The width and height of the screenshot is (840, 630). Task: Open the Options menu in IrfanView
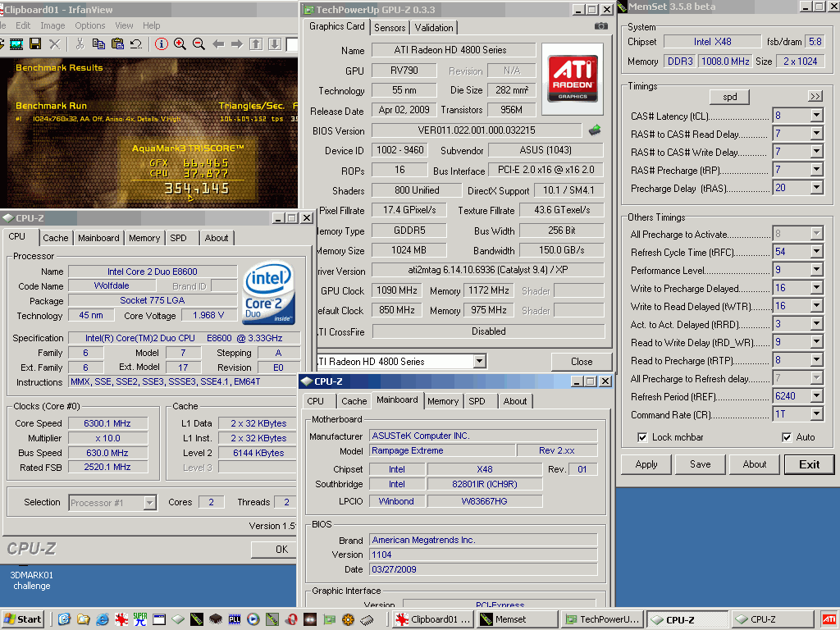coord(90,25)
